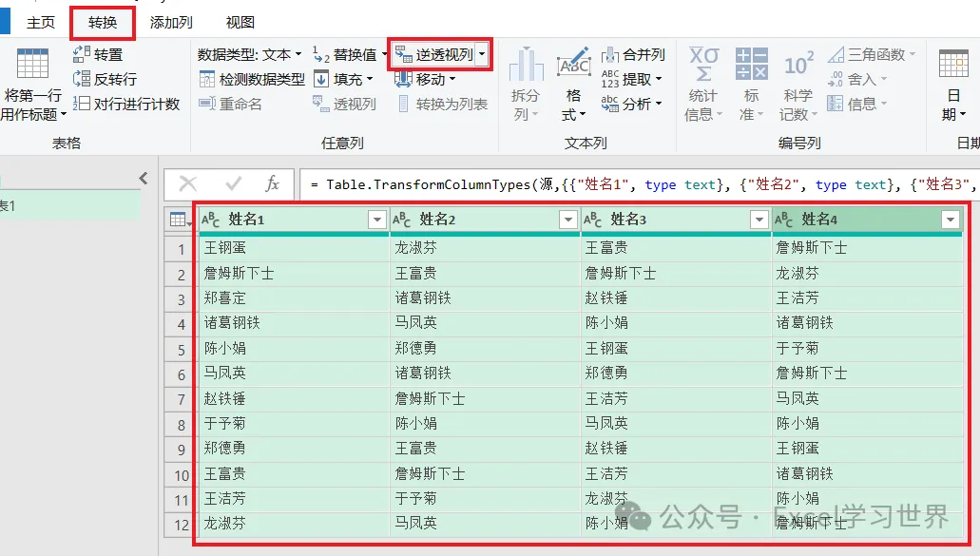
Task: Switch to the 主页 (Home) tab
Action: coord(41,23)
